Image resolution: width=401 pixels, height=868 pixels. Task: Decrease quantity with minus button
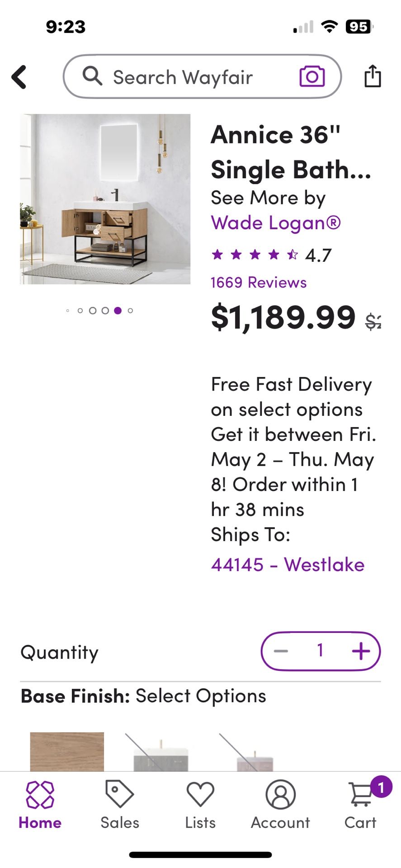[281, 651]
